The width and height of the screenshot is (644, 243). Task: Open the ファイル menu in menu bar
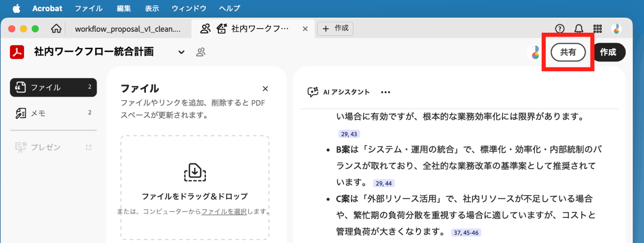coord(89,9)
